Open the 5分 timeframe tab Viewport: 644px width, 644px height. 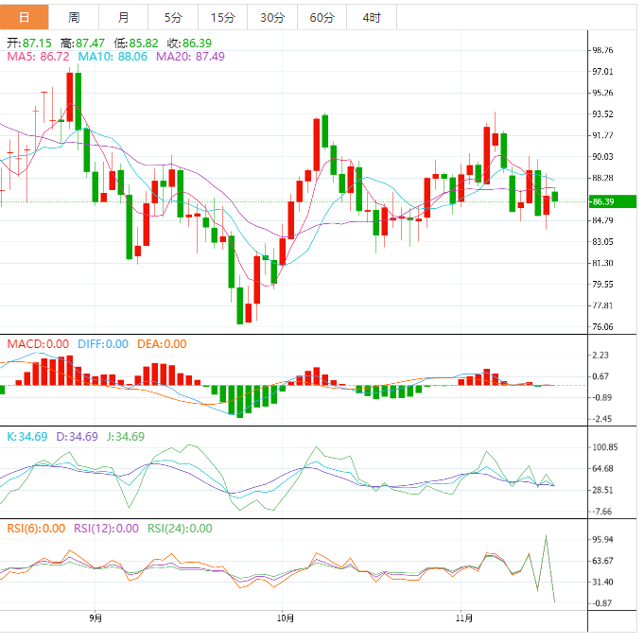(x=173, y=17)
